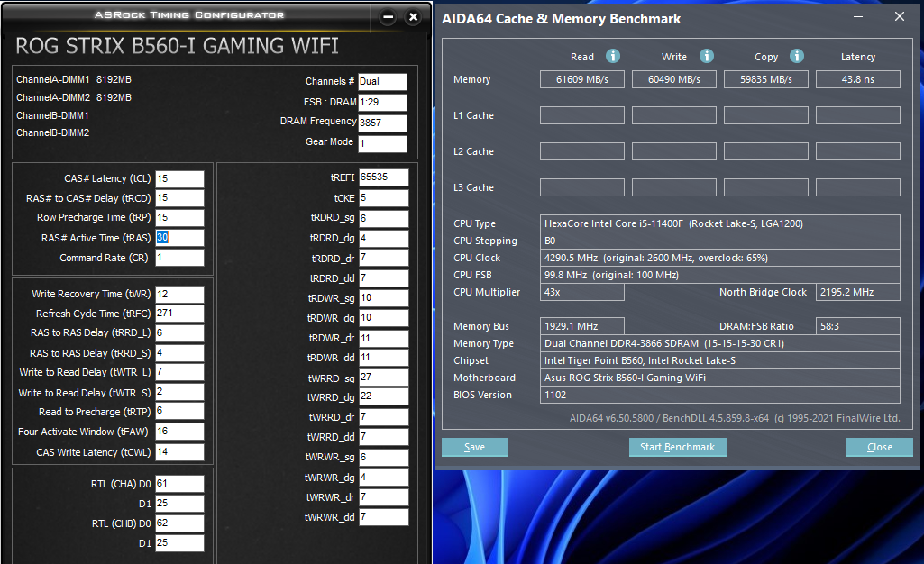This screenshot has width=924, height=564.
Task: Click the Row Precharge Time (tRP) field
Action: pyautogui.click(x=179, y=218)
